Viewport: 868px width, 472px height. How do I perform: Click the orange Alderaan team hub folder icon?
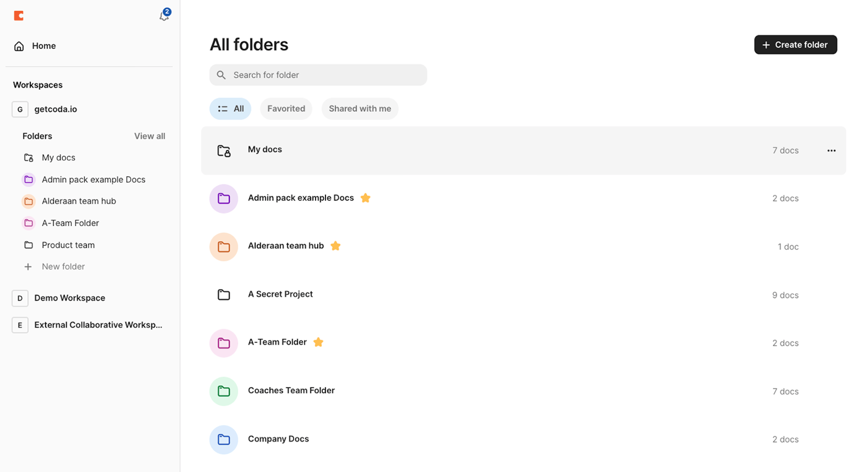tap(224, 247)
